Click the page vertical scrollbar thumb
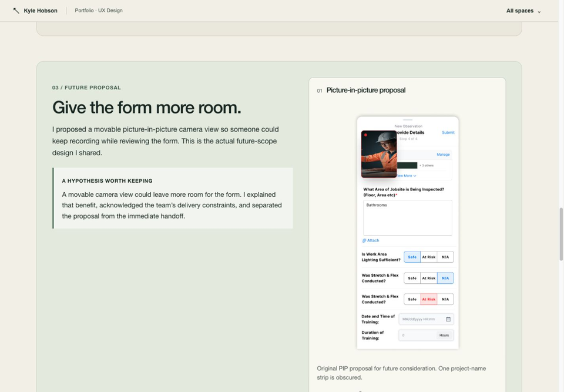The height and width of the screenshot is (392, 564). click(560, 234)
